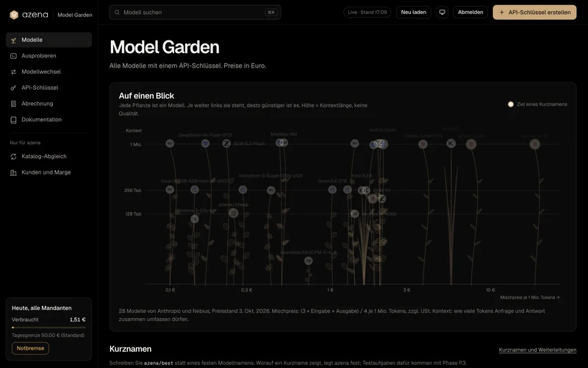588x368 pixels.
Task: Click the Nur für azena section label
Action: [x=25, y=143]
